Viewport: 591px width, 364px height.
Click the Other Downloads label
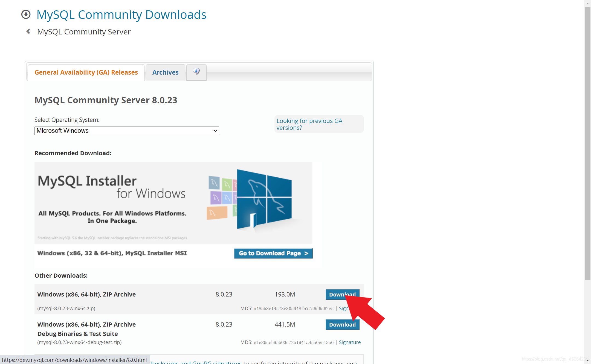pos(61,275)
